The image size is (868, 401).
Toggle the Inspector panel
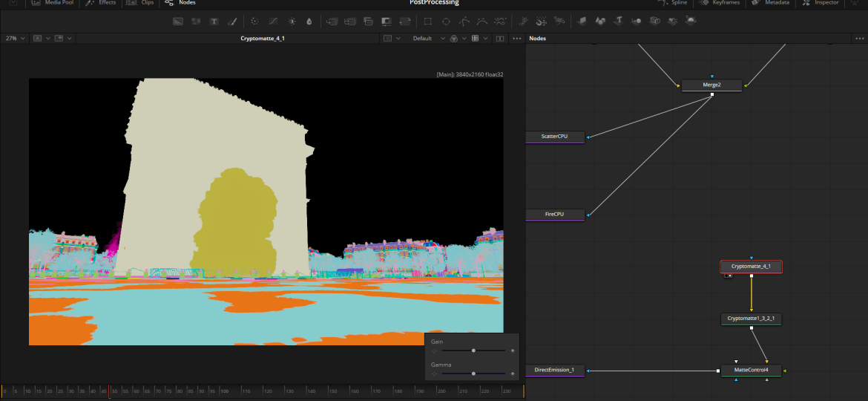click(x=821, y=3)
